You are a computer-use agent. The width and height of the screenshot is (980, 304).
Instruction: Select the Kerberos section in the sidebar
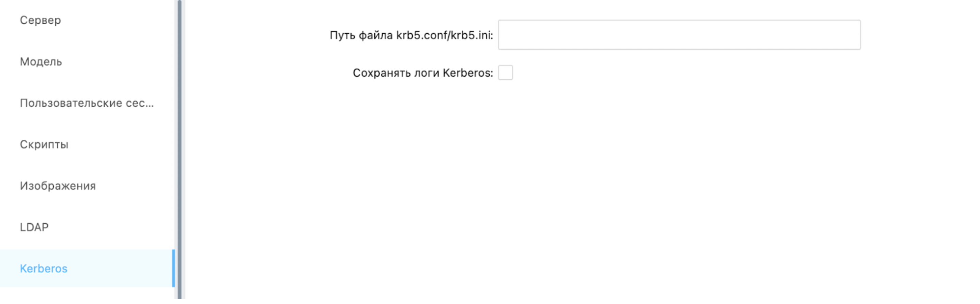(x=44, y=268)
